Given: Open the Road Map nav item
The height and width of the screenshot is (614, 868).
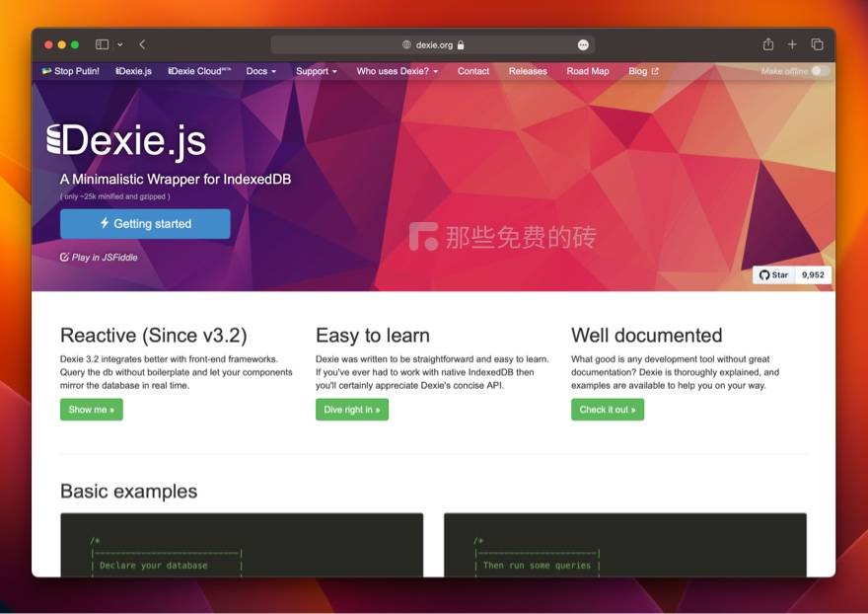Looking at the screenshot, I should click(587, 71).
